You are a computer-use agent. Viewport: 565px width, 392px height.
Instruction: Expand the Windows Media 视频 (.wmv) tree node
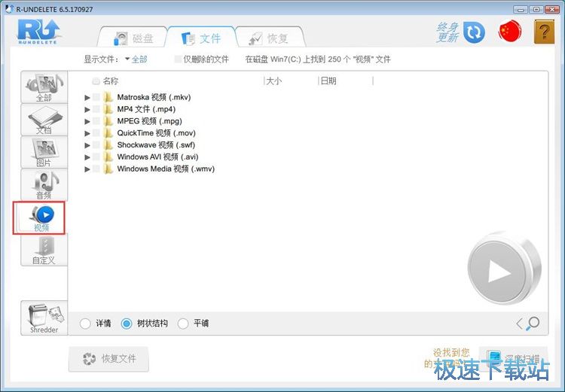pos(87,169)
